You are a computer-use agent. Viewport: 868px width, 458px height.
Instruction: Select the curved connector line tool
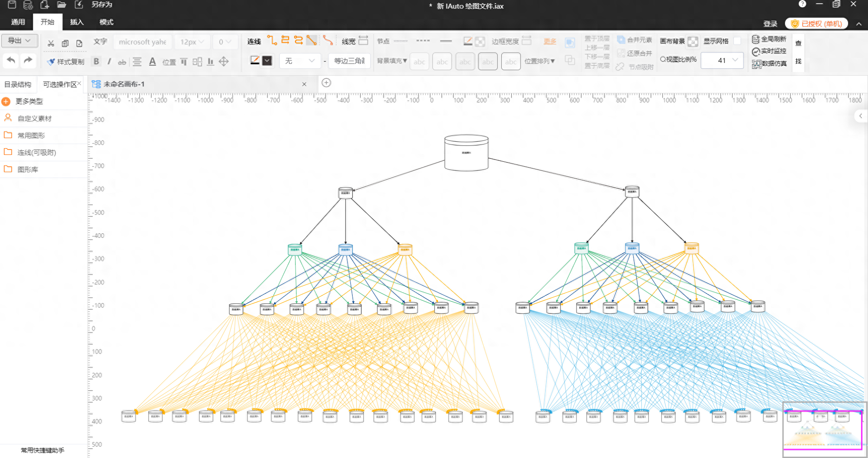click(x=328, y=40)
